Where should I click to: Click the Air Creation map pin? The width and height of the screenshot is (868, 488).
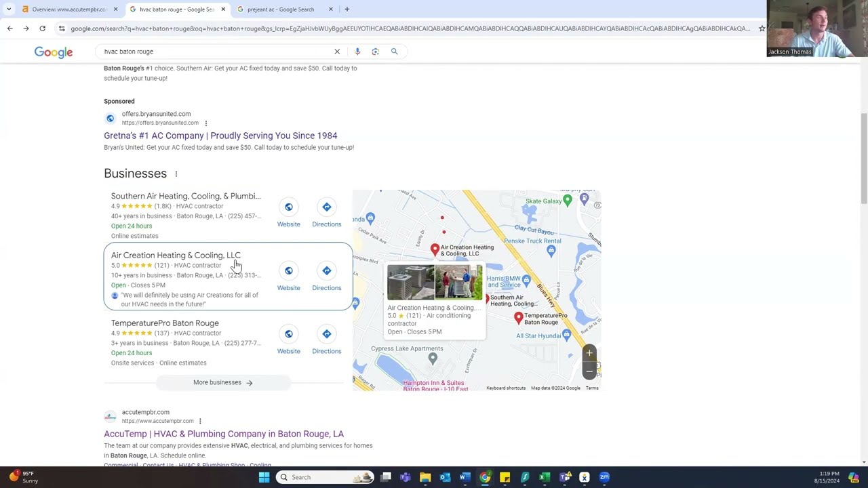[x=435, y=250]
